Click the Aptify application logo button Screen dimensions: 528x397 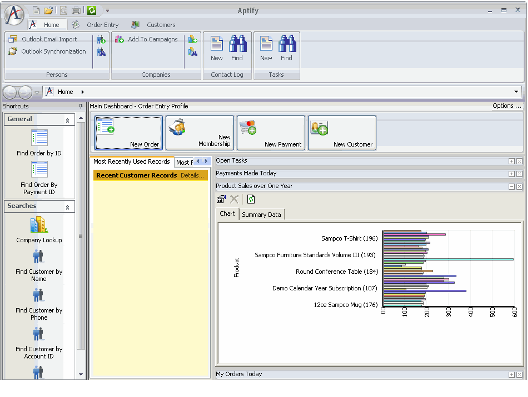(x=14, y=15)
